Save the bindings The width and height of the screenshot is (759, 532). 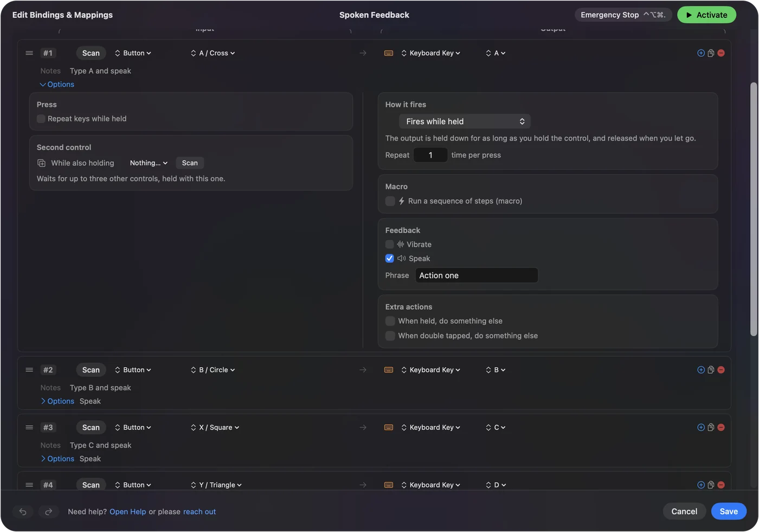click(x=729, y=511)
